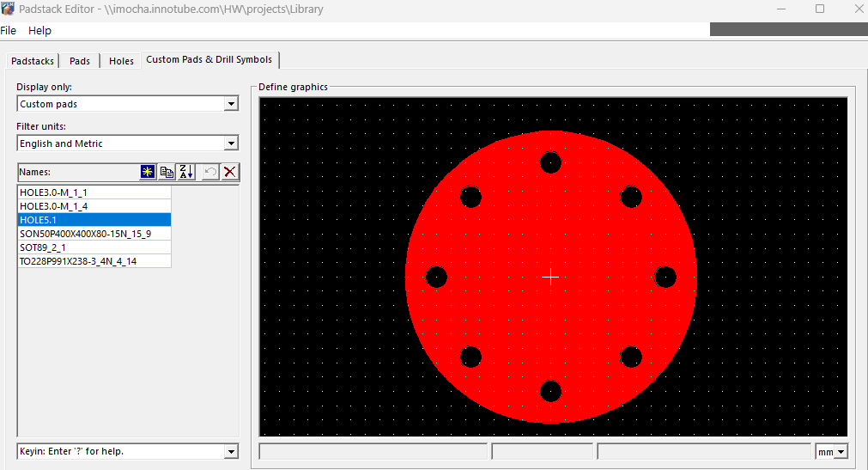
Task: Click the white crosshair at pad center
Action: pos(550,277)
